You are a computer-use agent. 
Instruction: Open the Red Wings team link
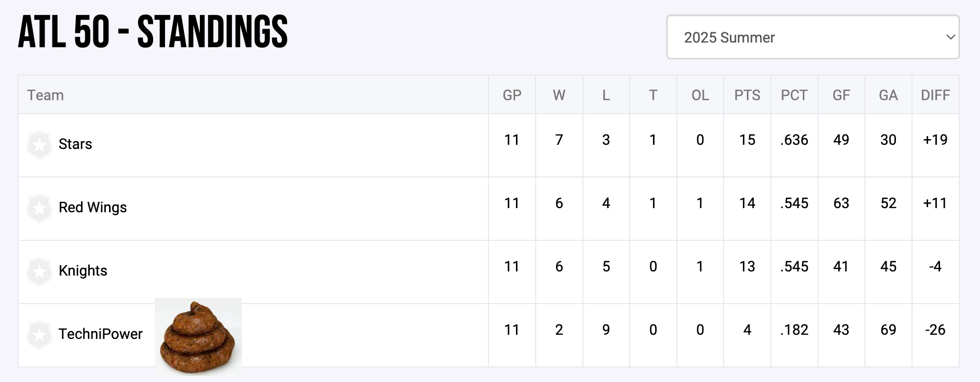tap(92, 208)
